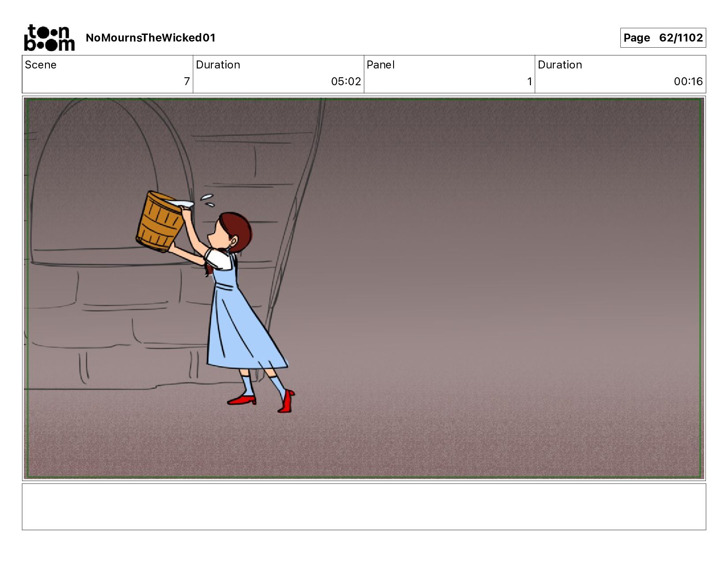Click the 'Duration' label beside Scene
728x563 pixels.
click(x=218, y=65)
